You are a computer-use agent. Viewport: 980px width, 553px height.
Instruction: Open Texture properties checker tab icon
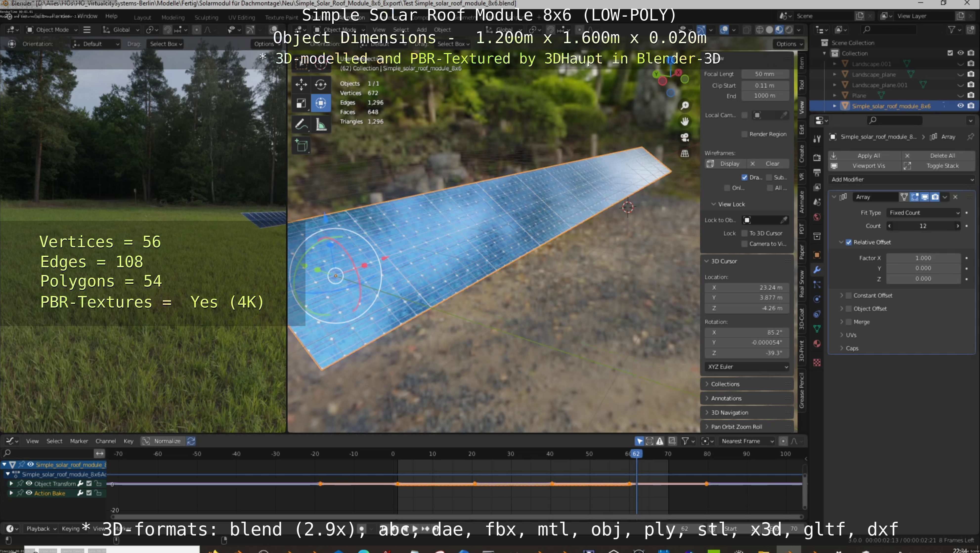(816, 362)
